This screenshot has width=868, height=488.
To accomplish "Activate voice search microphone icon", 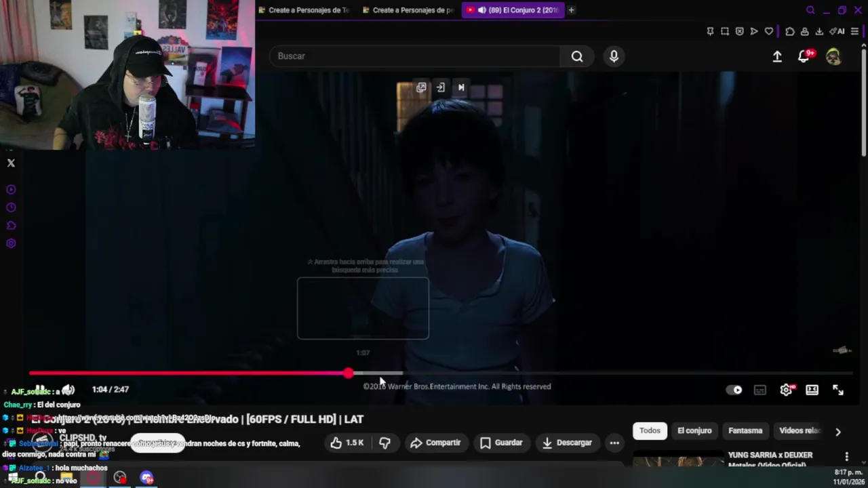I will tap(614, 56).
